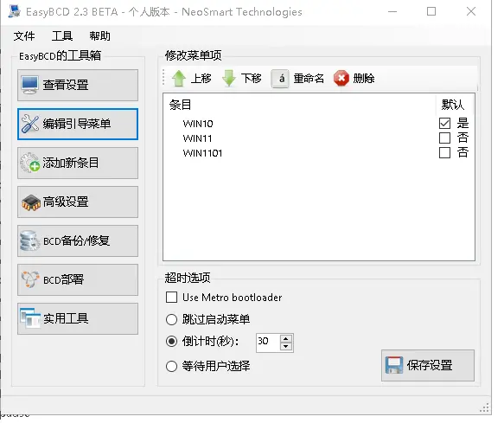Click the green Move Up arrow icon
Screen dimensions: 504x423
tap(179, 79)
